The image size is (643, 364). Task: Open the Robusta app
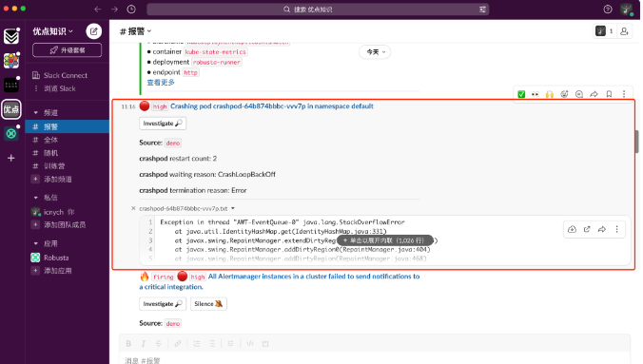tap(68, 258)
